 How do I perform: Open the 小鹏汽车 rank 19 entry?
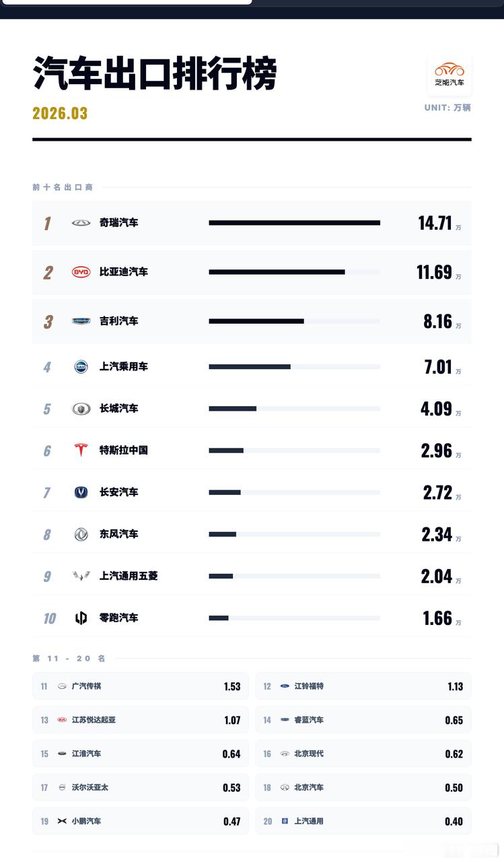click(x=141, y=821)
